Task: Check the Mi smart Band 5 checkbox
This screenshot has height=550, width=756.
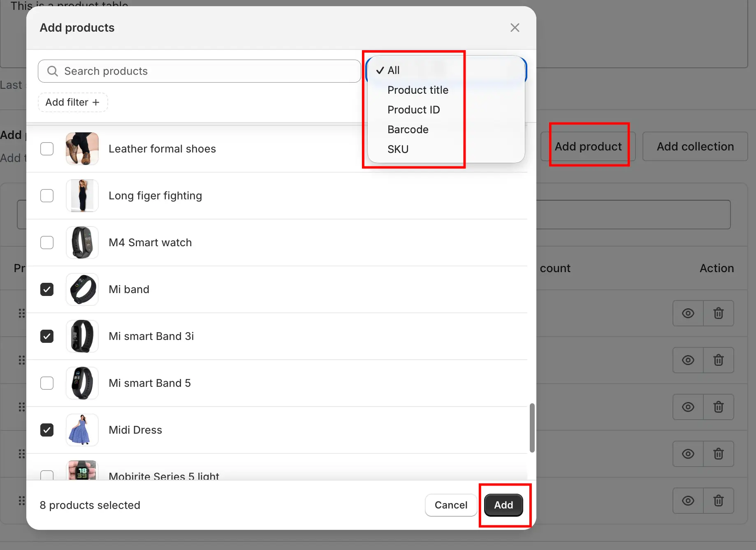Action: (47, 383)
